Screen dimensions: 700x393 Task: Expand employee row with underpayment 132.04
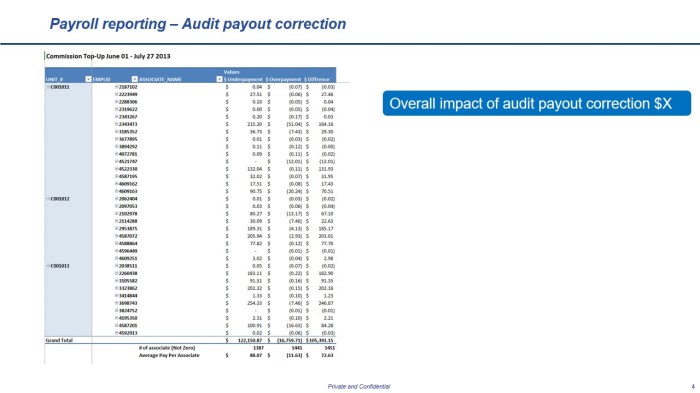pos(117,169)
